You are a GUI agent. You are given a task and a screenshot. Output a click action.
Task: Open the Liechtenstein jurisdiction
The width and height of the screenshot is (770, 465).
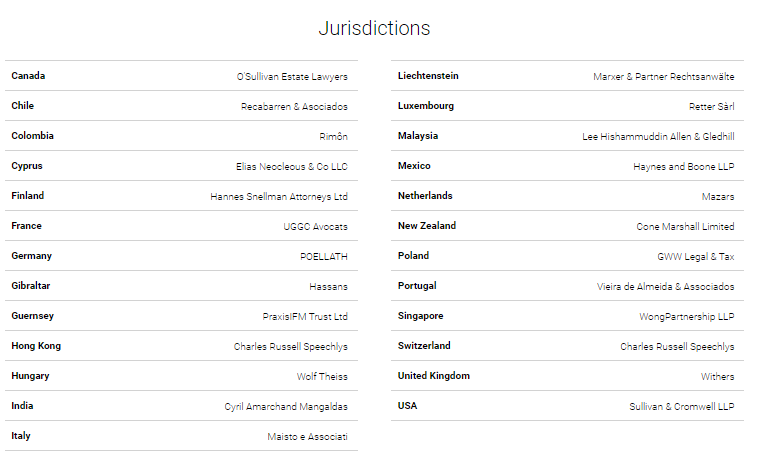point(428,76)
